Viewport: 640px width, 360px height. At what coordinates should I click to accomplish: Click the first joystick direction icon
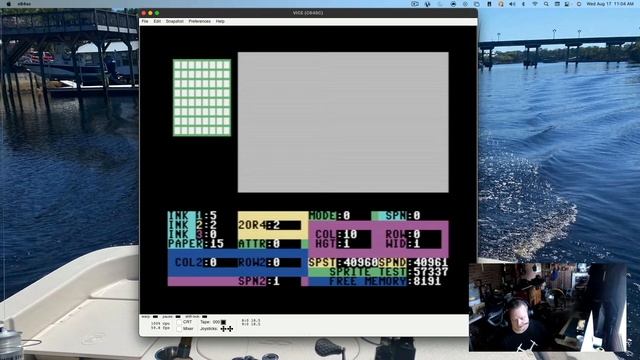click(x=223, y=329)
